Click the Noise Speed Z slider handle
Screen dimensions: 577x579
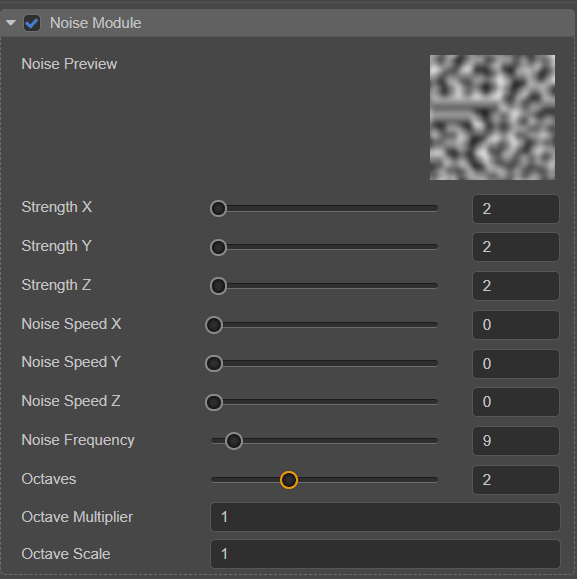[x=214, y=402]
